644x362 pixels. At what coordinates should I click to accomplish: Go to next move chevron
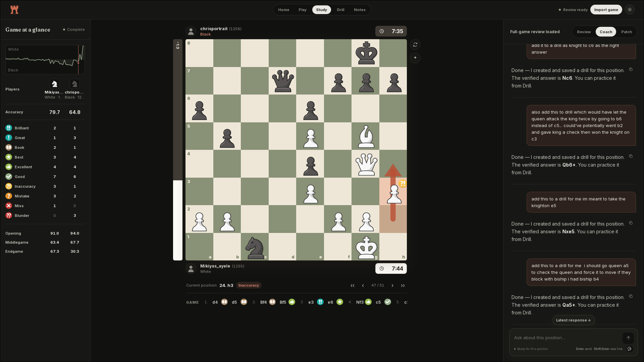tap(392, 286)
